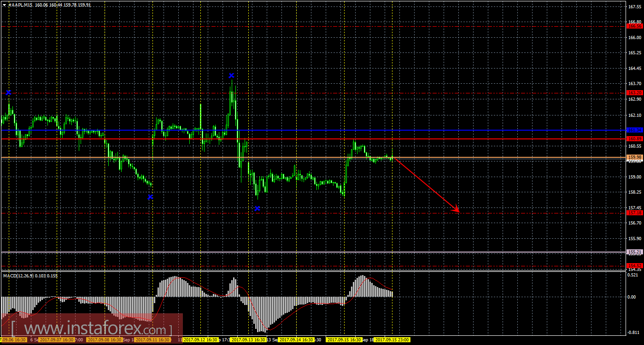The height and width of the screenshot is (345, 644).
Task: Click the blue 161.34 price level label
Action: [x=635, y=130]
